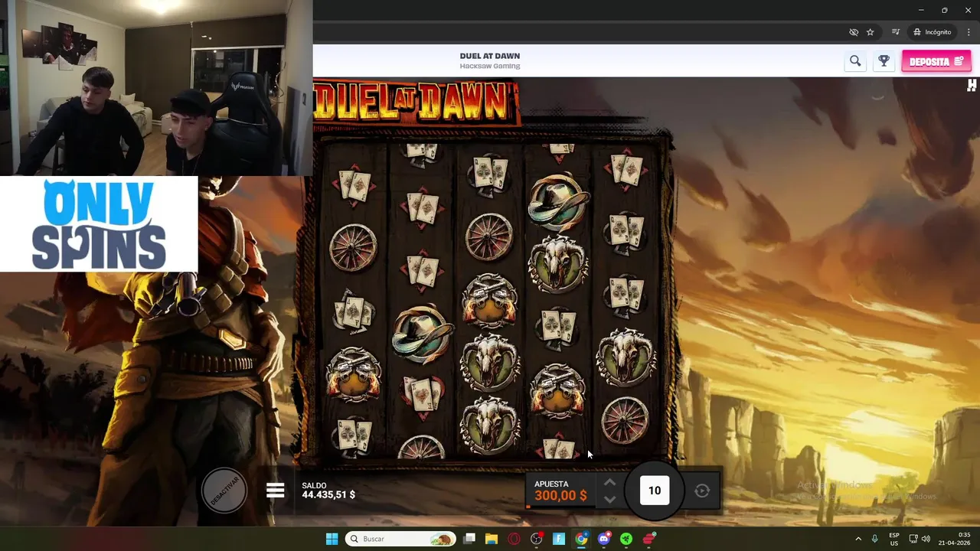Click the third-party cookies blocked eye icon
Image resolution: width=980 pixels, height=551 pixels.
(854, 32)
